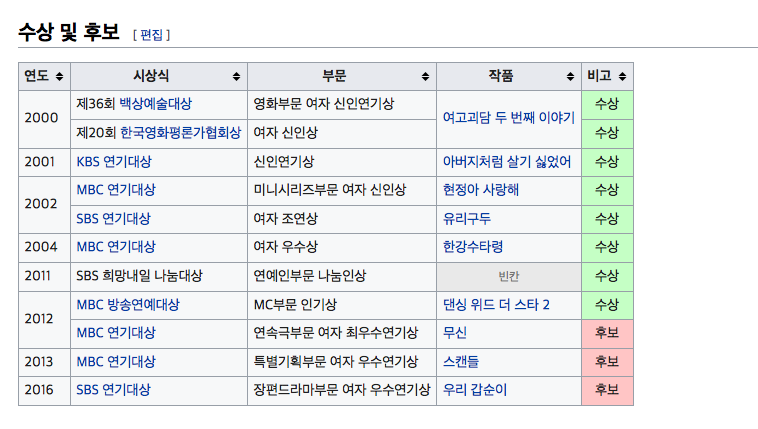758x429 pixels.
Task: Open 댄싱 위드 더 스타 2 link
Action: tap(496, 304)
